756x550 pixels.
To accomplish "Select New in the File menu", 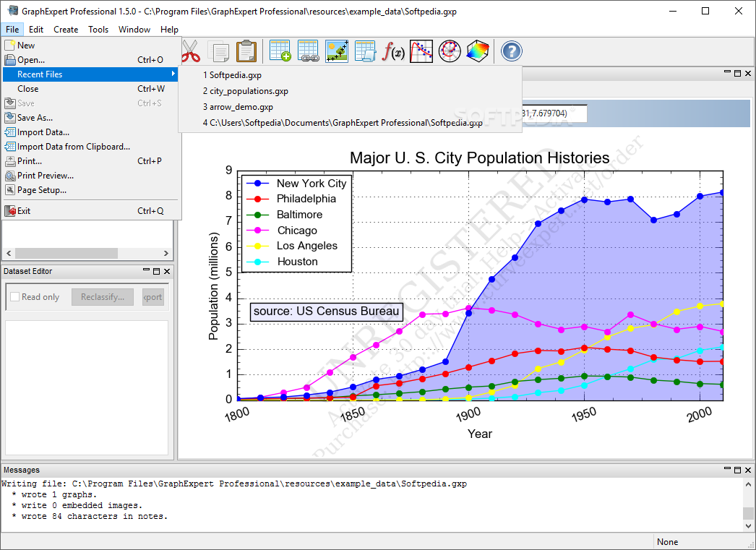I will [90, 46].
